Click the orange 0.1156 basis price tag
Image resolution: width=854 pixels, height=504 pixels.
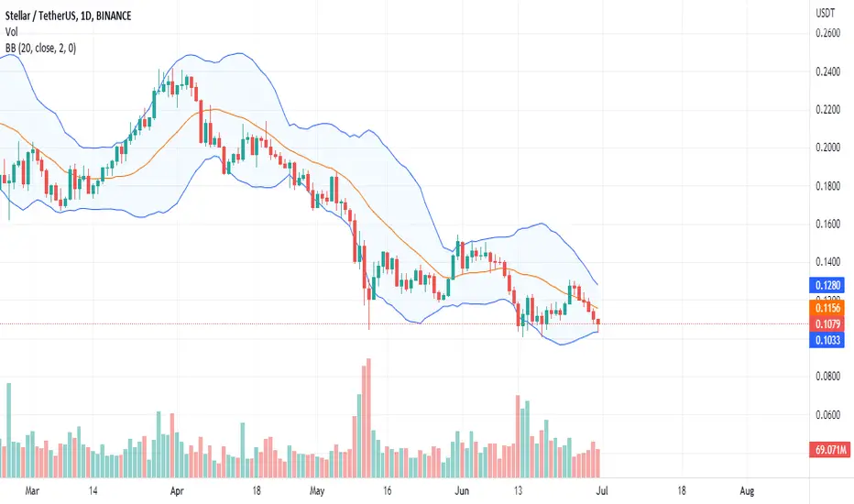pyautogui.click(x=827, y=308)
